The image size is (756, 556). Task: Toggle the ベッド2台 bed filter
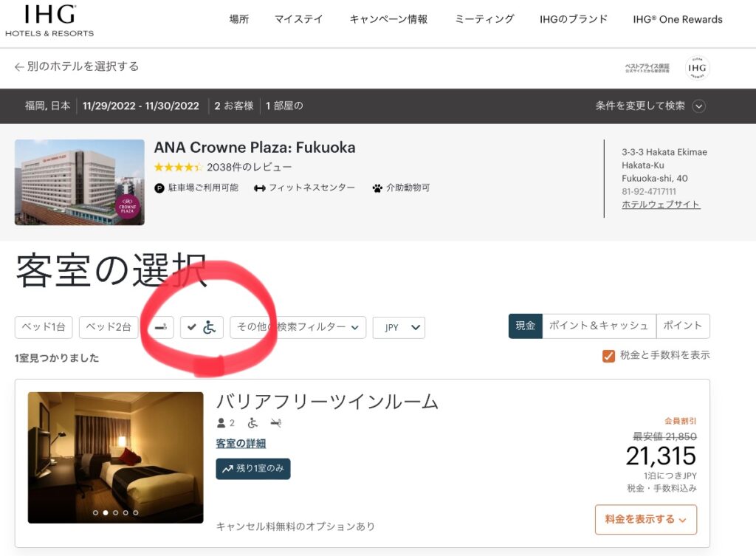(109, 327)
